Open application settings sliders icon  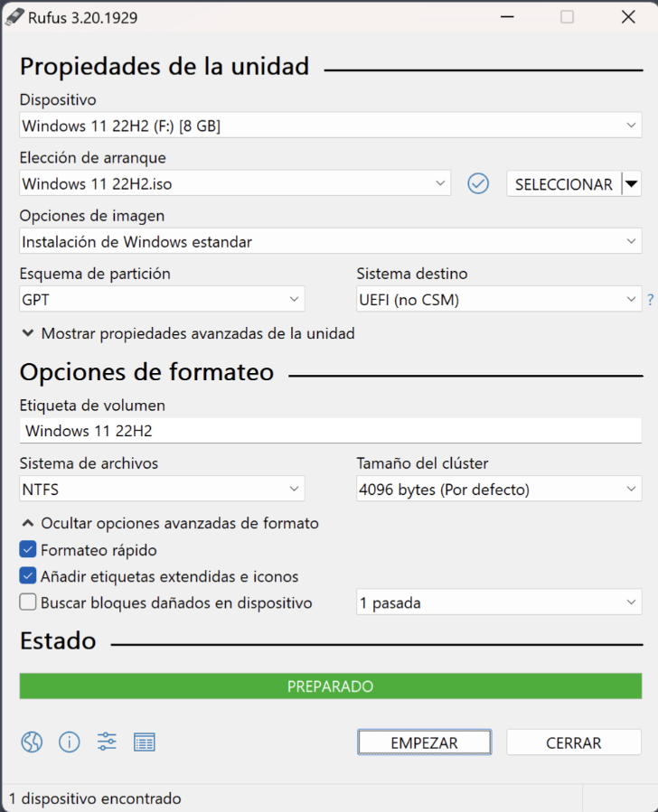pyautogui.click(x=107, y=742)
